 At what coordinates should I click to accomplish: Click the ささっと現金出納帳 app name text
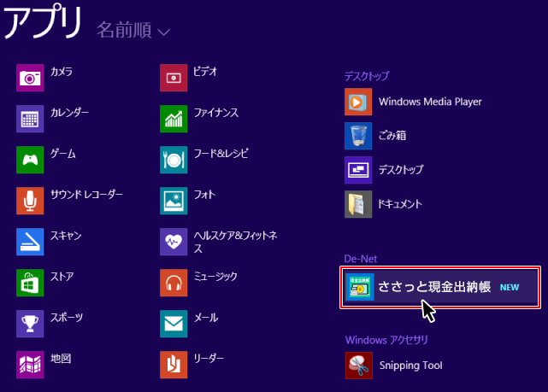pos(434,287)
